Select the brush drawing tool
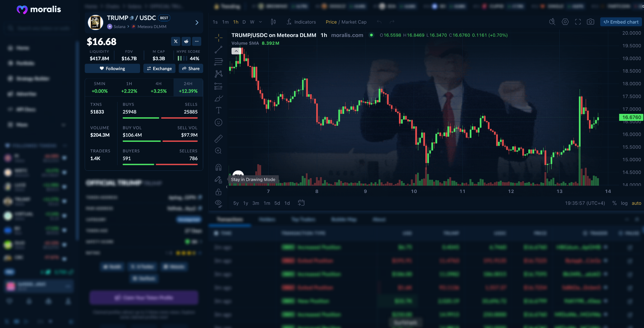This screenshot has width=644, height=328. pos(219,98)
